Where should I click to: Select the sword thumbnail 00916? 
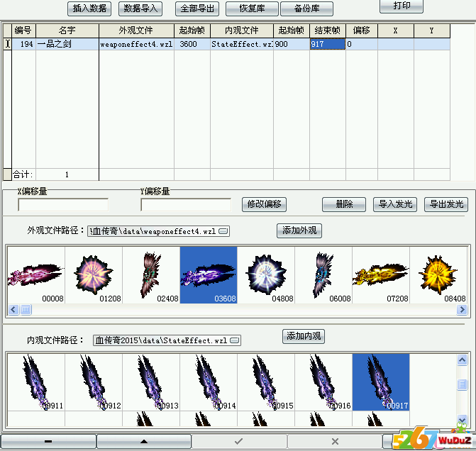point(323,382)
